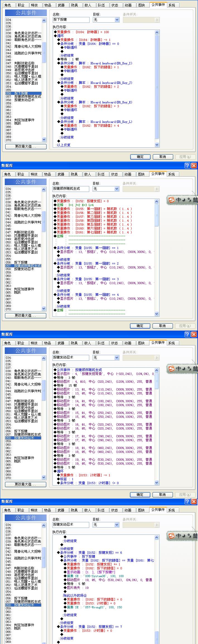Click the moon half-width icon beside the 按键顺序随机生成 window
The image size is (198, 644).
(184, 200)
